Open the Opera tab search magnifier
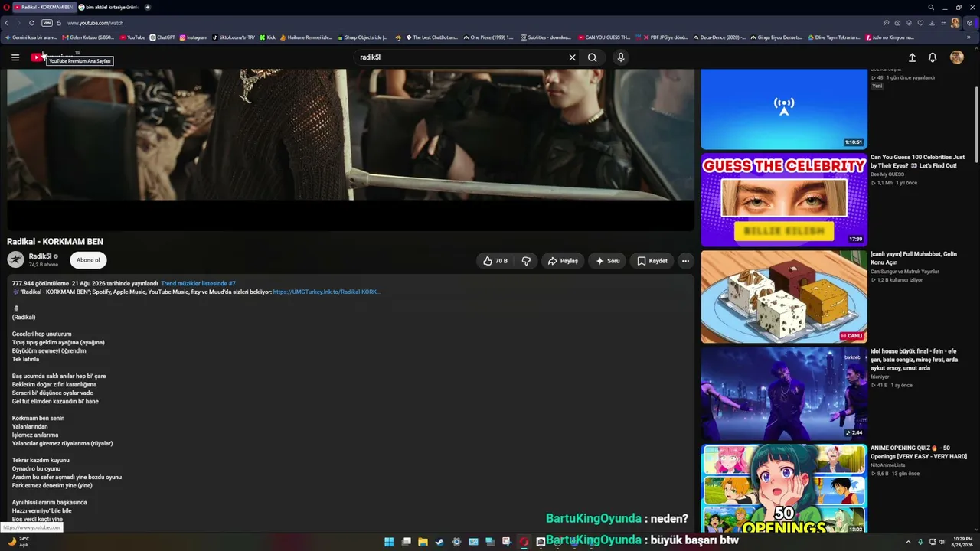 931,7
